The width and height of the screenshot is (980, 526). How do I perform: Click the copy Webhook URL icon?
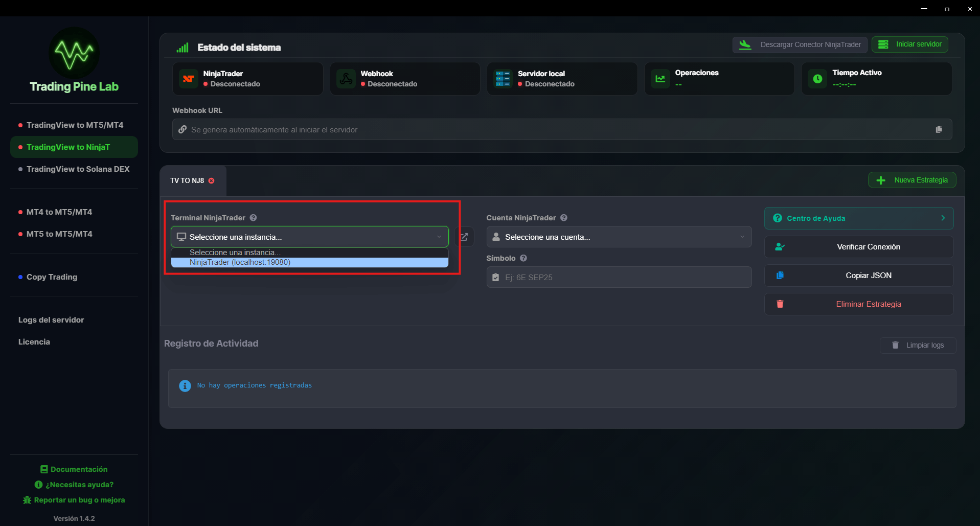point(939,130)
